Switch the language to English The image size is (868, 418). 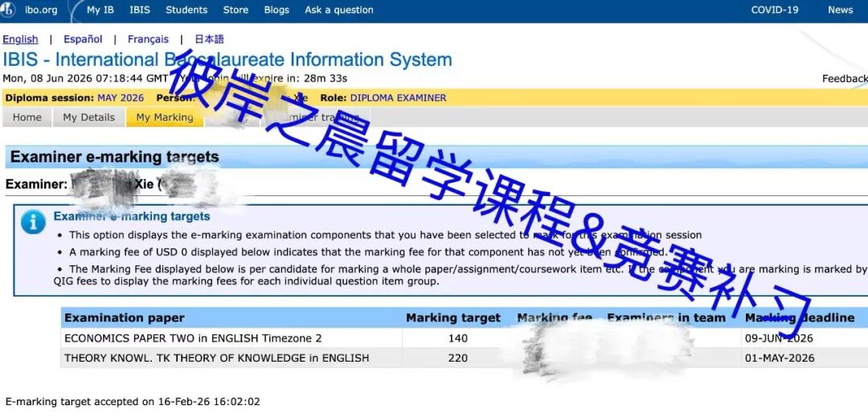[20, 39]
